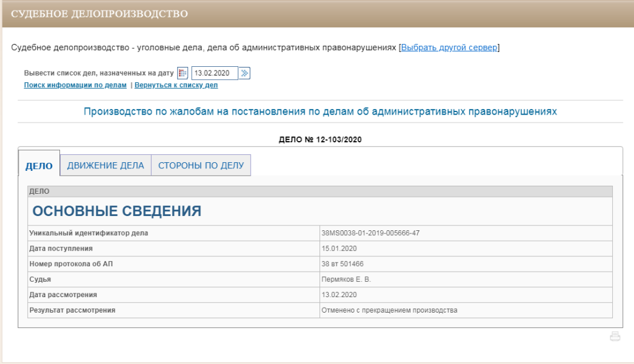This screenshot has height=364, width=634.
Task: Open the 'СТОРОНЫ ПО ДЕЛУ' tab
Action: point(201,165)
